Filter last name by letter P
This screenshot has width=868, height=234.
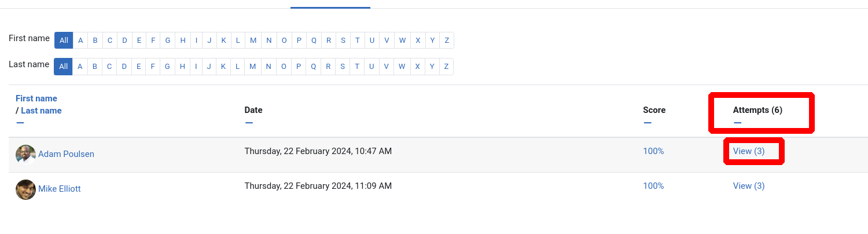299,67
